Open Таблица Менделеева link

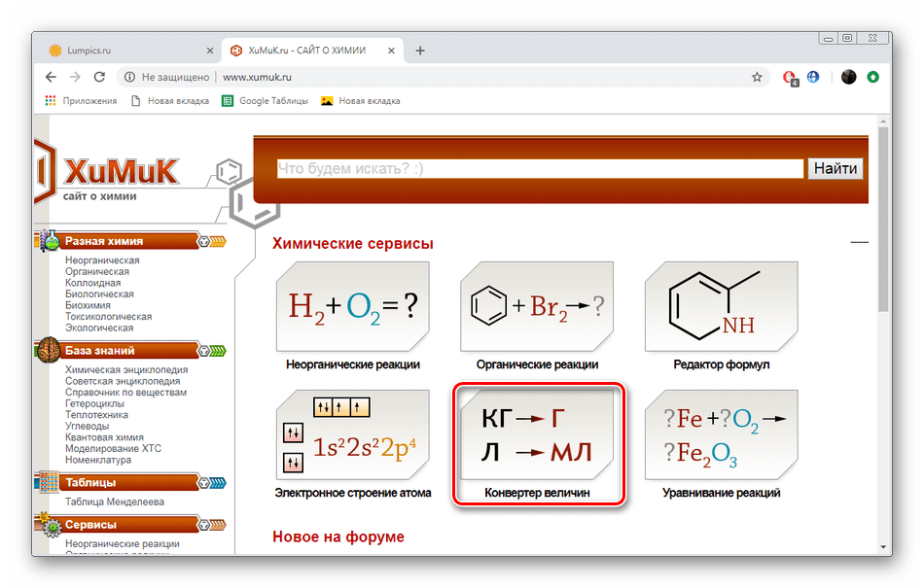click(115, 502)
